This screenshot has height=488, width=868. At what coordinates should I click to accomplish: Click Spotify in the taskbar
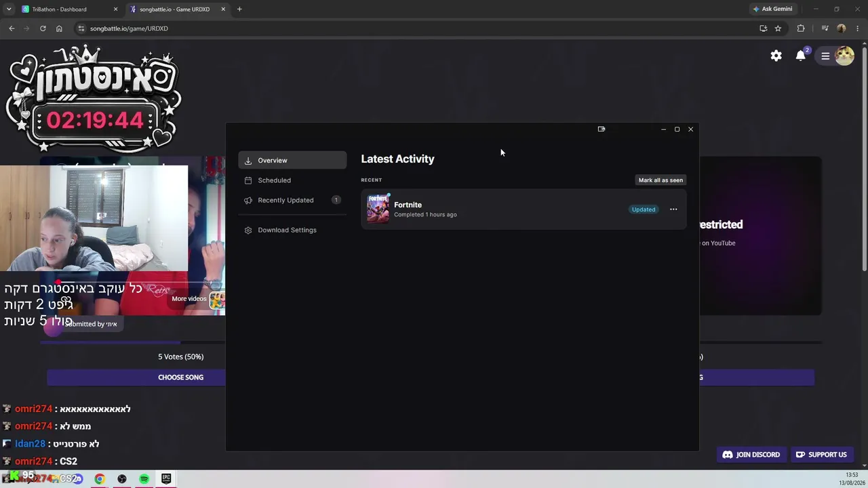(x=144, y=479)
